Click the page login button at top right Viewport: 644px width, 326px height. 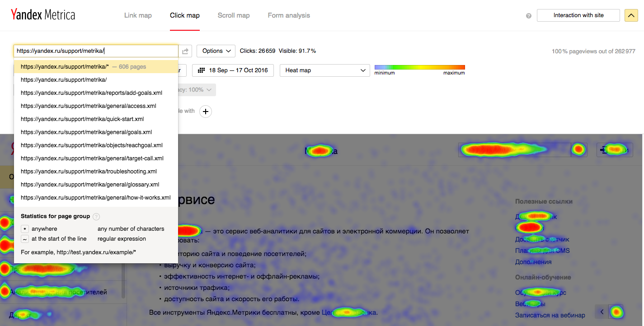tap(615, 149)
